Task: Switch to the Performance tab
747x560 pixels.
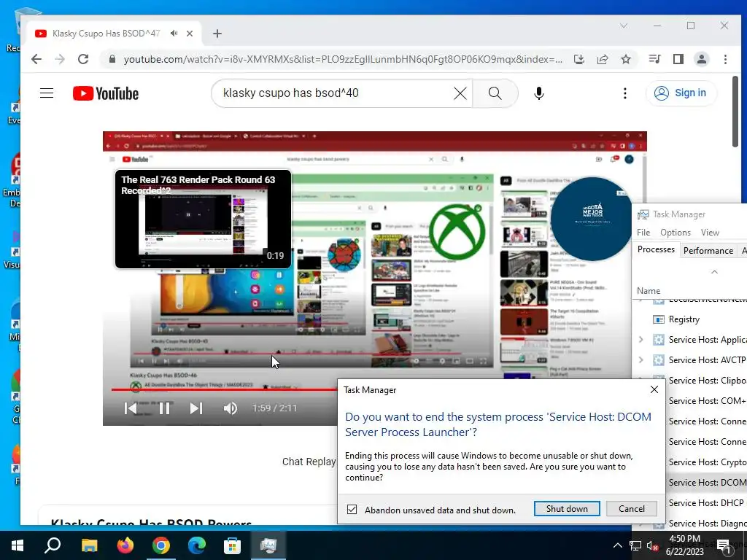Action: coord(708,251)
